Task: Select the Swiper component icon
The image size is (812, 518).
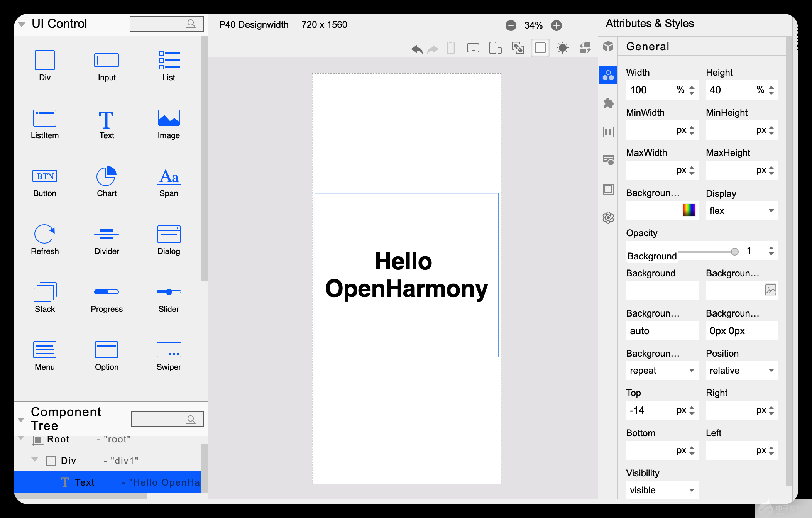Action: coord(169,350)
